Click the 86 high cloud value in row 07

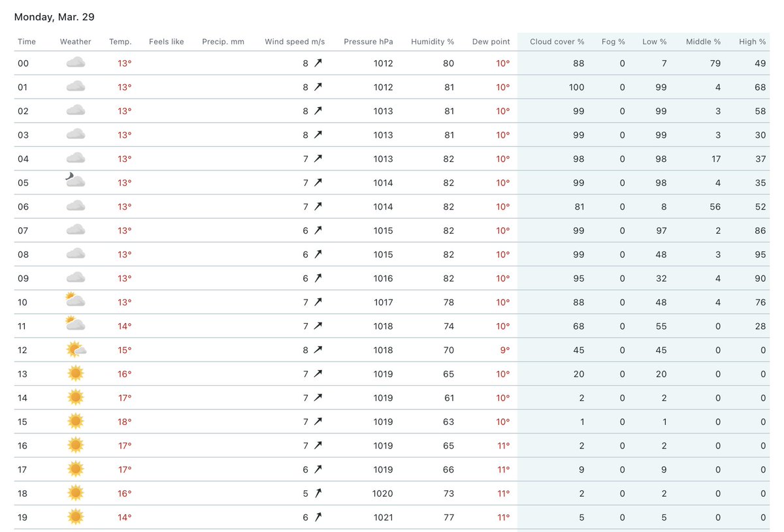coord(760,230)
